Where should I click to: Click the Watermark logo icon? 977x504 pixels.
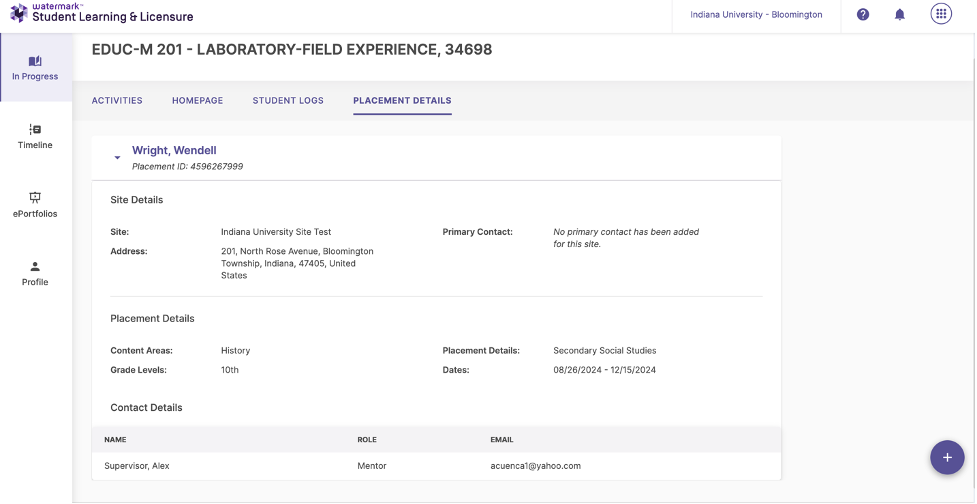pos(18,14)
